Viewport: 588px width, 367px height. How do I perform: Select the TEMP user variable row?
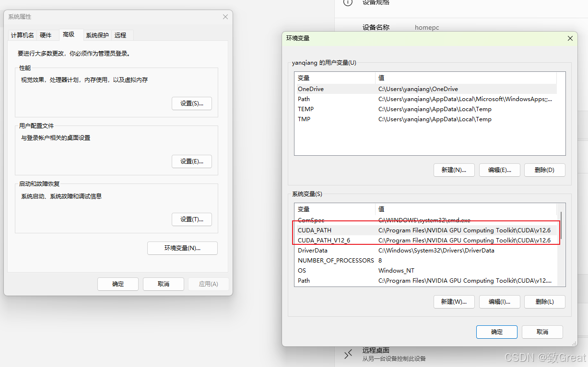coord(426,109)
